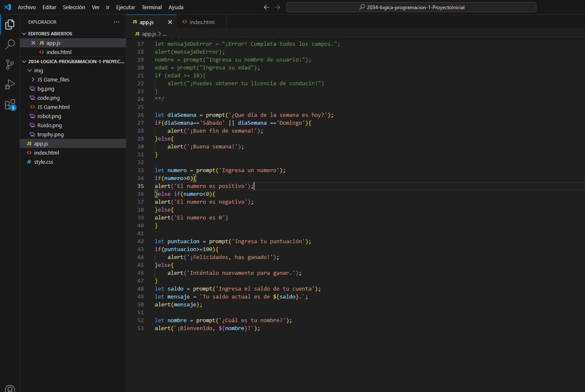This screenshot has height=392, width=585.
Task: Open the Accounts icon at bottom
Action: click(10, 389)
